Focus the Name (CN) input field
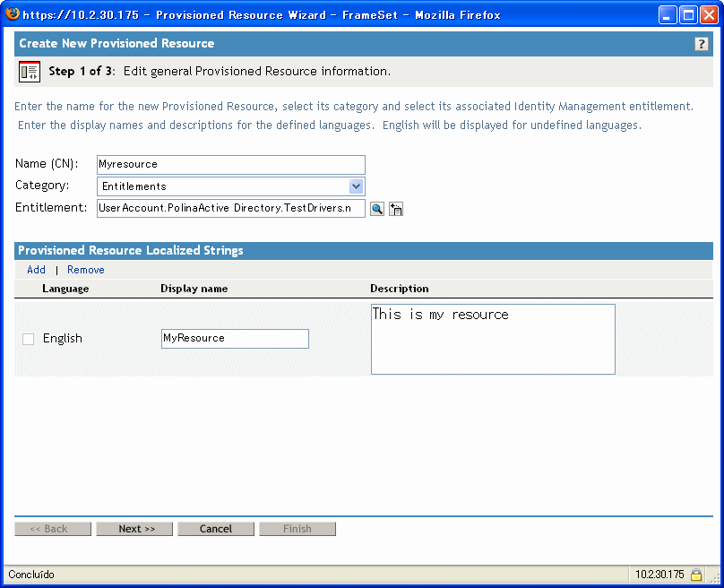The width and height of the screenshot is (724, 588). (x=231, y=164)
